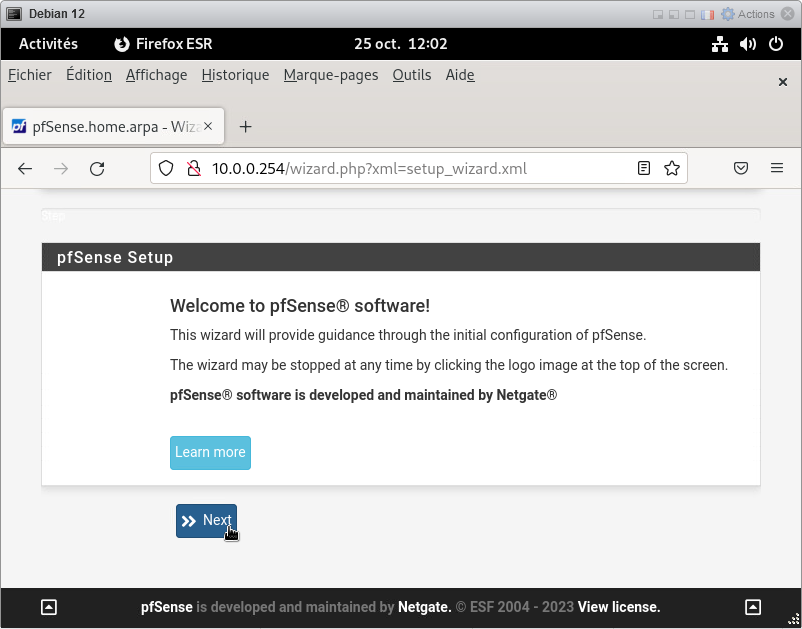Click the Next button in the wizard
Image resolution: width=802 pixels, height=629 pixels.
206,521
